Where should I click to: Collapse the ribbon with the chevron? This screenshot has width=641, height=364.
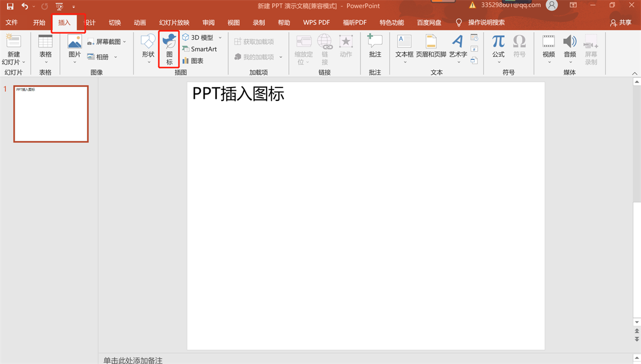635,74
